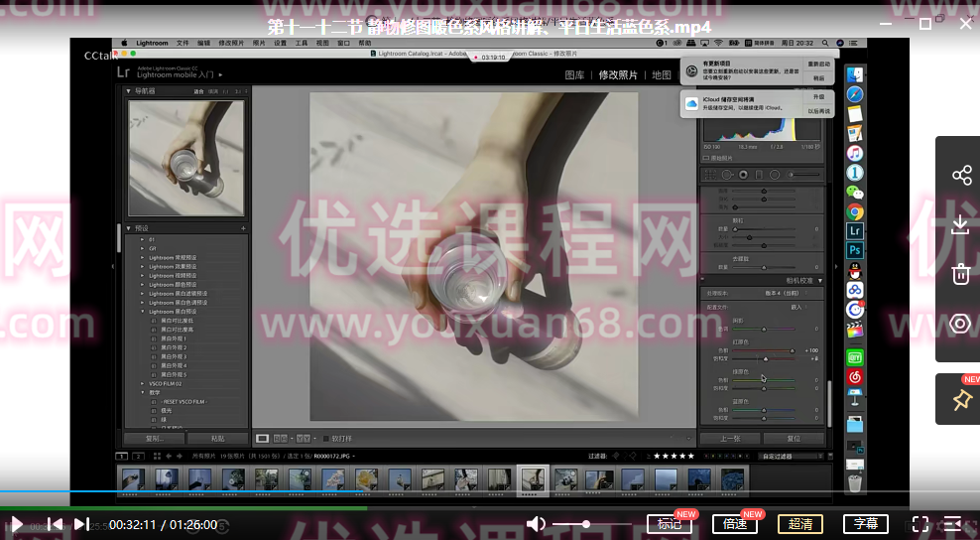Open the 倍速 playback speed menu

point(735,524)
